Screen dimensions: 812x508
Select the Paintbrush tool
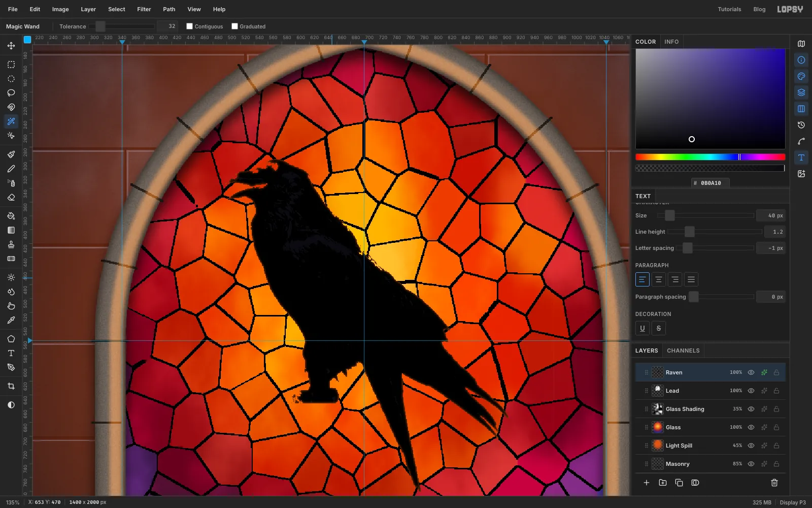pyautogui.click(x=11, y=154)
